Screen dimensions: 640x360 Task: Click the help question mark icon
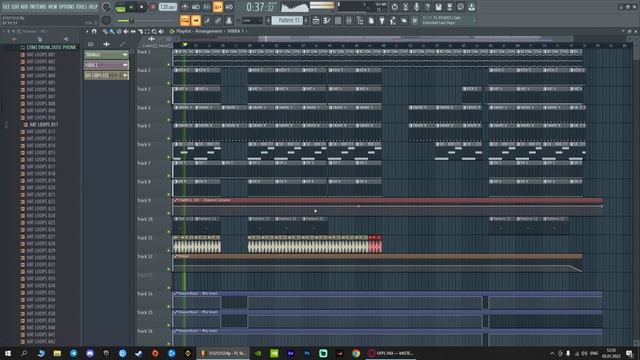[427, 7]
